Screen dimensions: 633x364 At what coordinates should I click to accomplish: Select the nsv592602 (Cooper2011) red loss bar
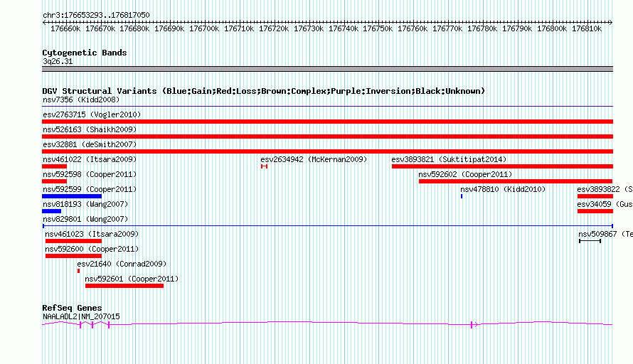[x=516, y=181]
